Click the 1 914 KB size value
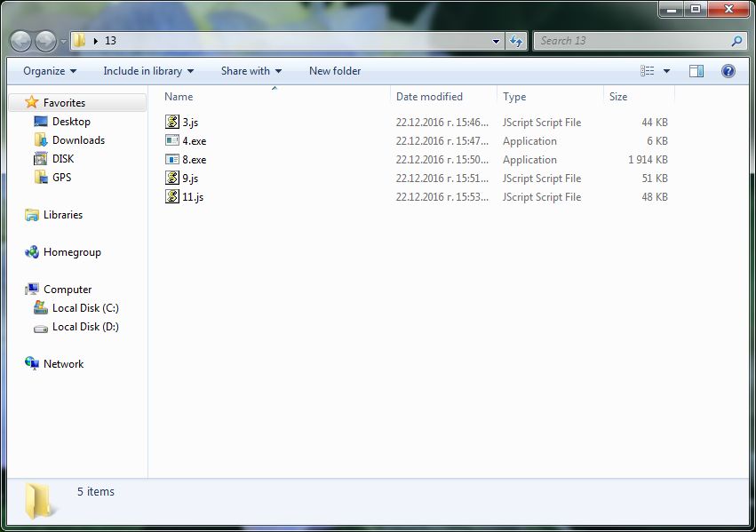This screenshot has height=532, width=756. tap(648, 160)
